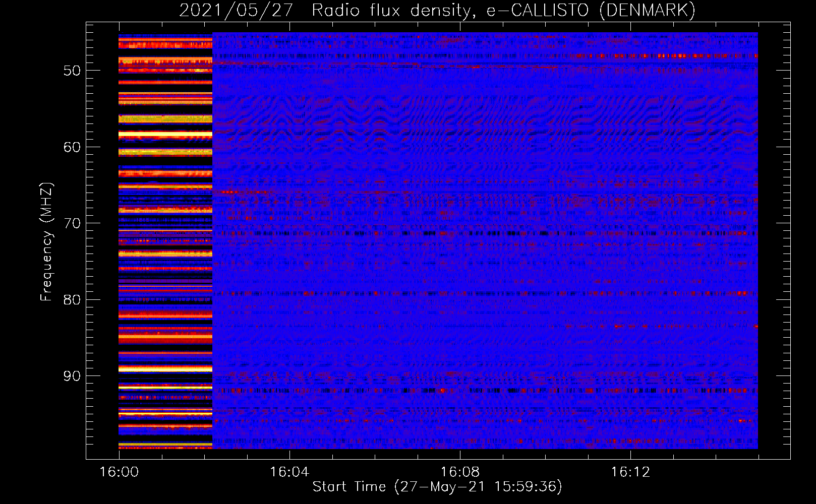Click the 16:00 time tick label

pos(119,472)
